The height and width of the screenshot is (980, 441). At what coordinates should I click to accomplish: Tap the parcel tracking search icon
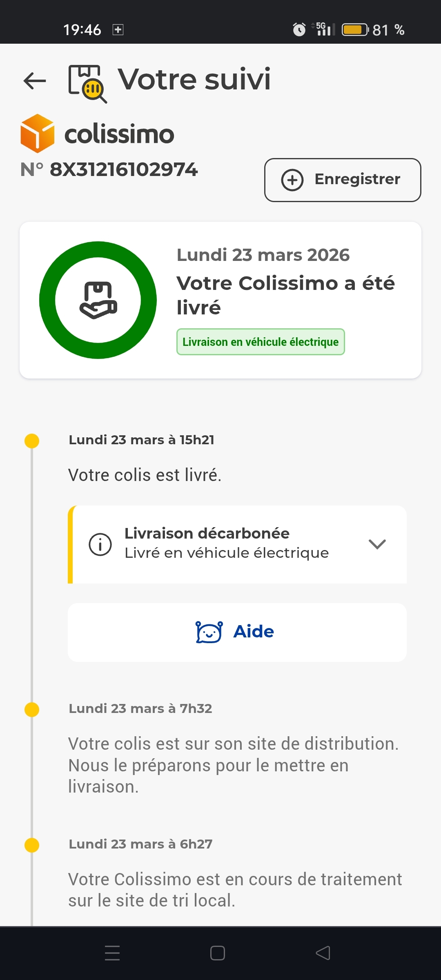[87, 84]
